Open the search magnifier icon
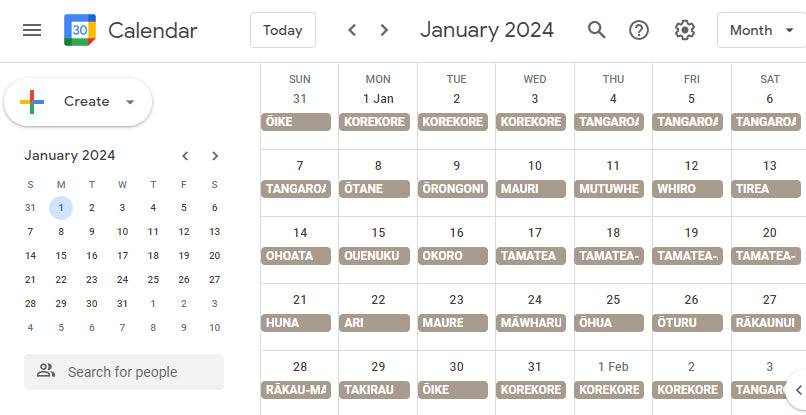Viewport: 806px width, 415px height. [x=597, y=30]
